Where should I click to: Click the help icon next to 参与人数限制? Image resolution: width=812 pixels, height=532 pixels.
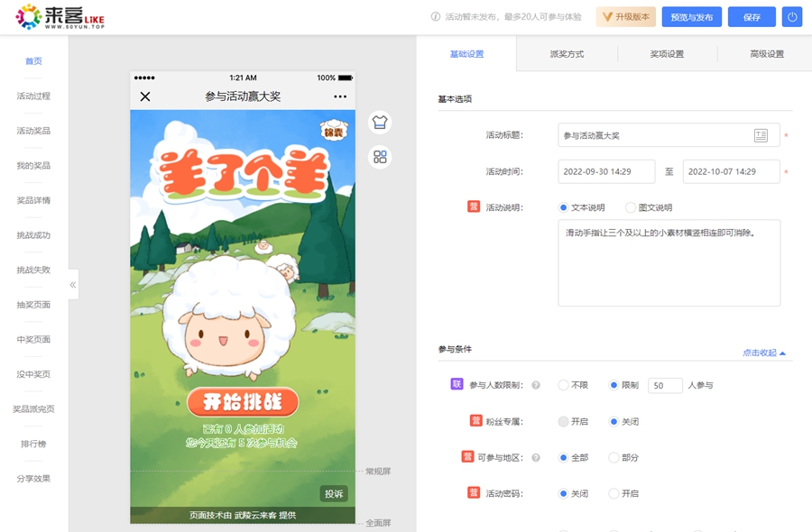[x=536, y=385]
